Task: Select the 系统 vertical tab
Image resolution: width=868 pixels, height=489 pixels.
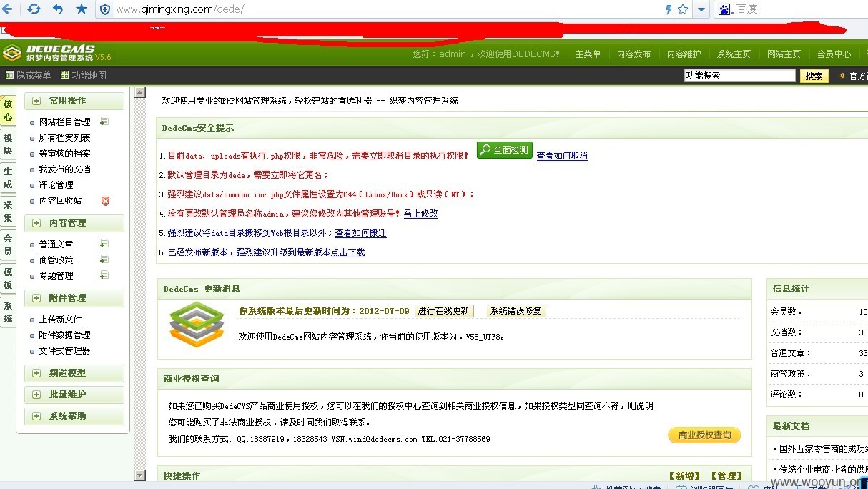Action: [7, 312]
